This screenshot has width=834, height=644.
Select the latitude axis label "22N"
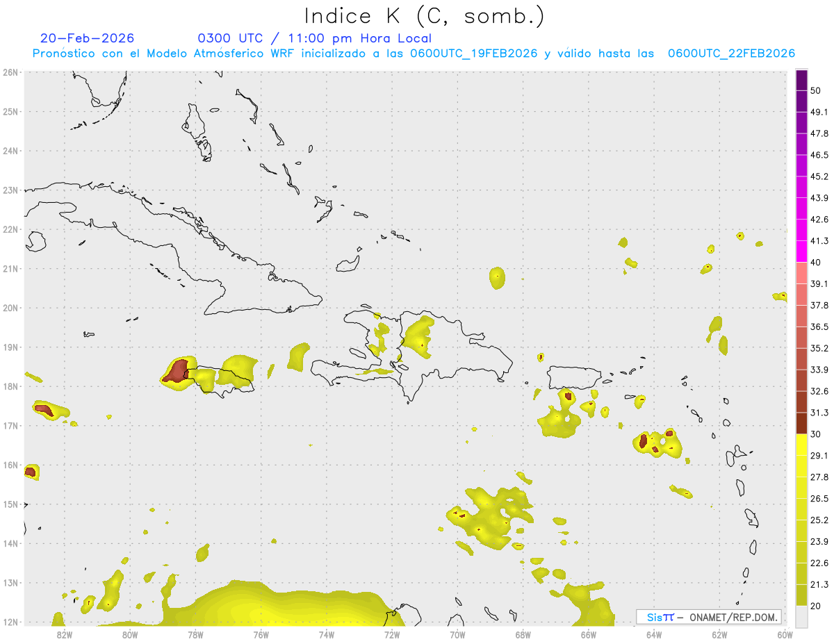click(10, 229)
